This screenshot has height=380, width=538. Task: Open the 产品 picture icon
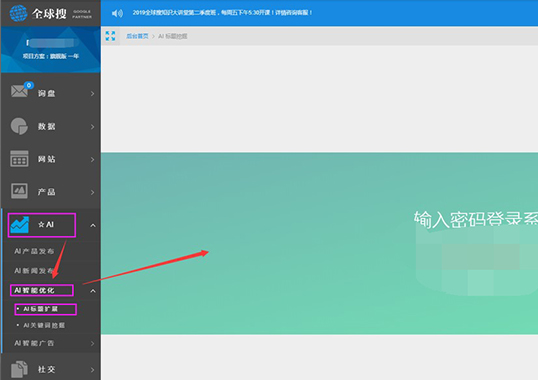(x=19, y=191)
